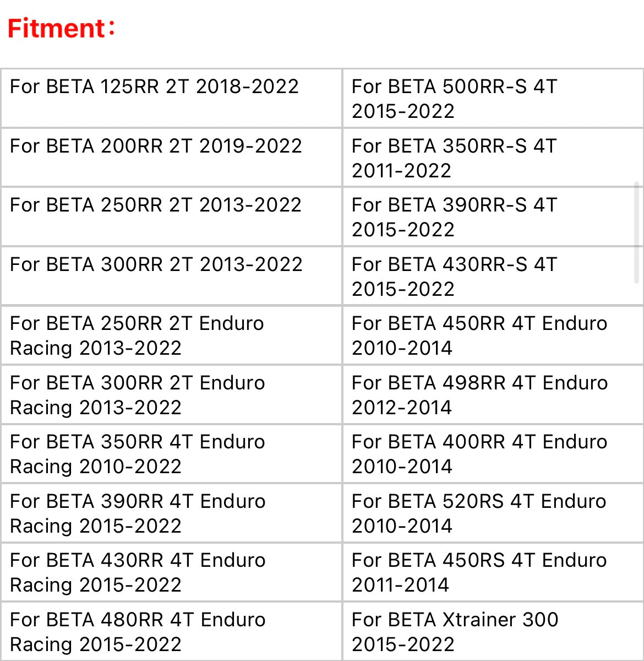Click the vertical scrollbar at the right edge
Screen dimensions: 644x661
click(637, 231)
